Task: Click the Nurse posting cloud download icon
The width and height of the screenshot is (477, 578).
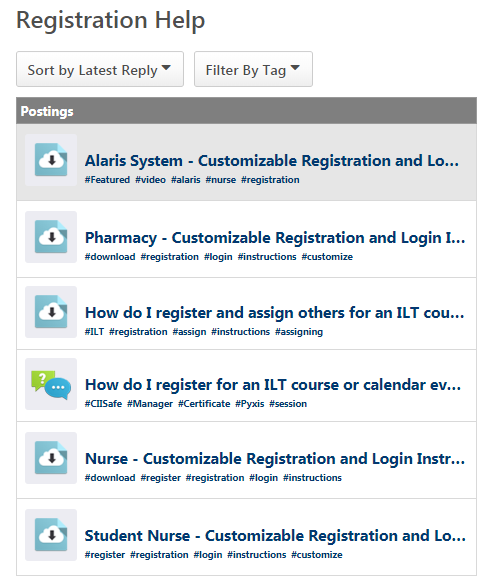Action: [51, 458]
